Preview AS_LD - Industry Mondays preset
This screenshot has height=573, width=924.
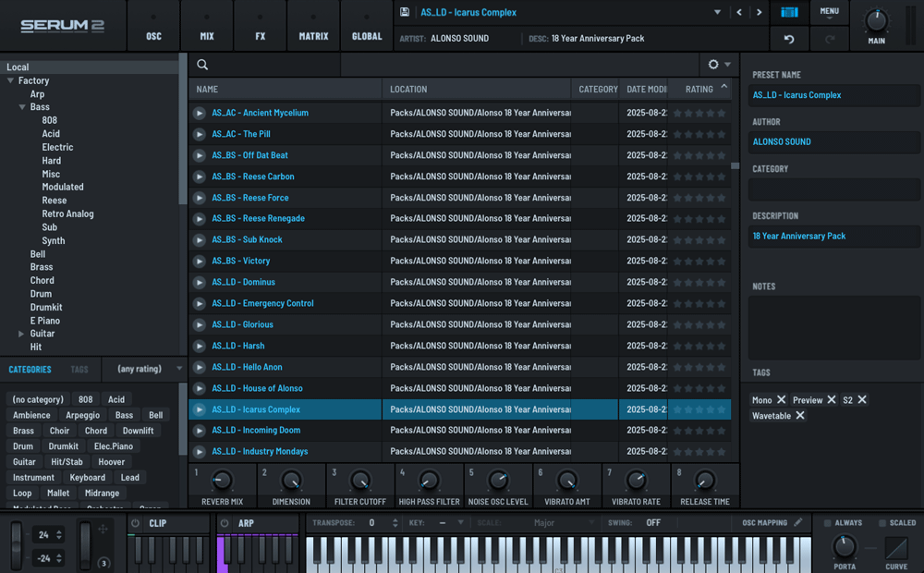(x=200, y=452)
